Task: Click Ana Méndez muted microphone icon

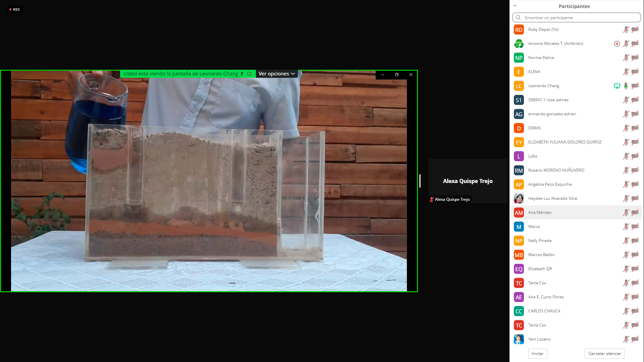Action: [626, 213]
